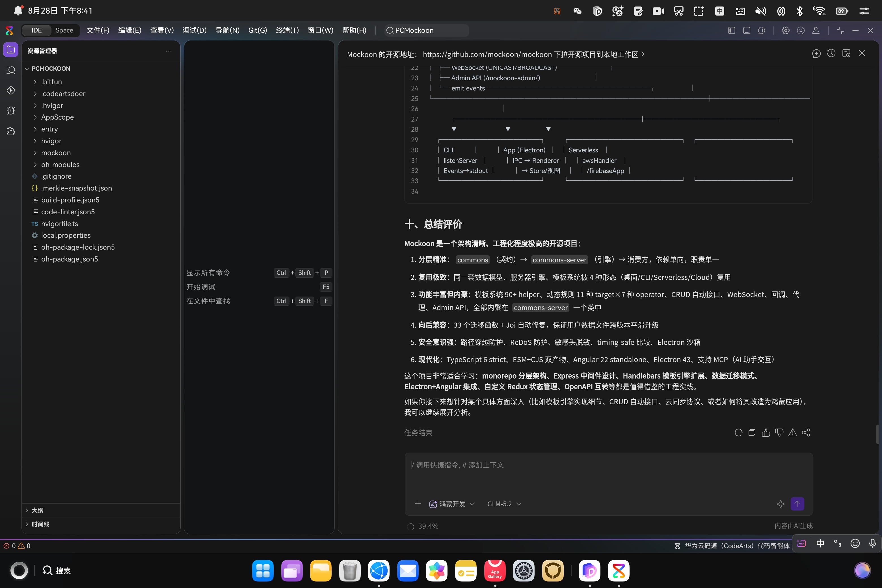Click the errors and warnings status indicator

pyautogui.click(x=17, y=546)
